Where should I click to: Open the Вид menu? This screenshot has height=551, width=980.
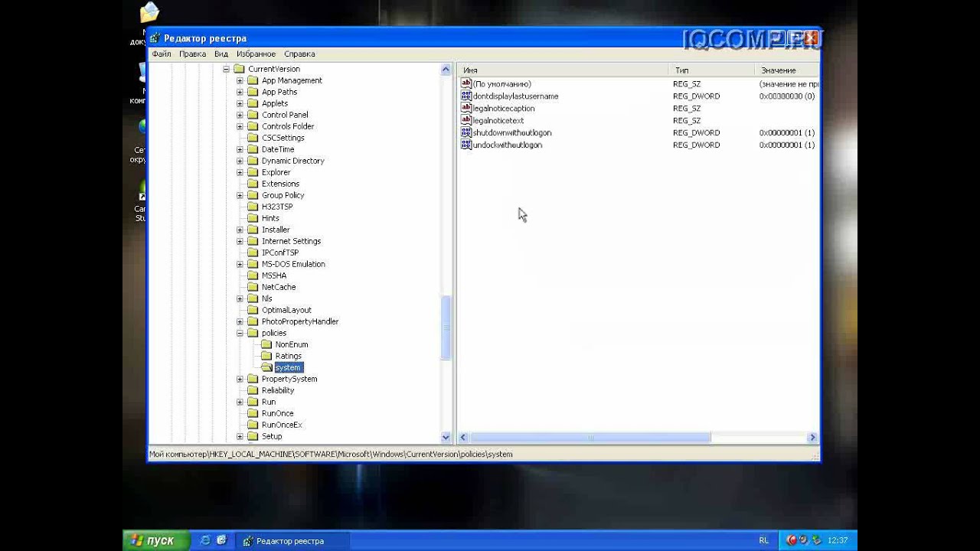click(221, 54)
